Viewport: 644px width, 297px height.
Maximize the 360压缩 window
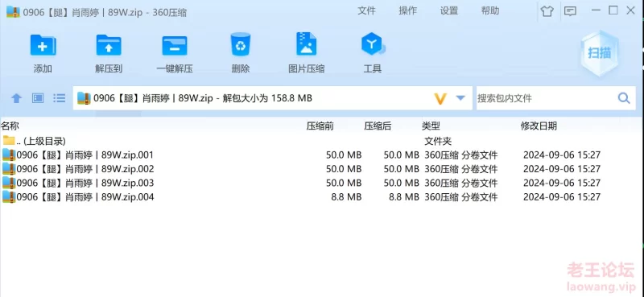tap(613, 10)
